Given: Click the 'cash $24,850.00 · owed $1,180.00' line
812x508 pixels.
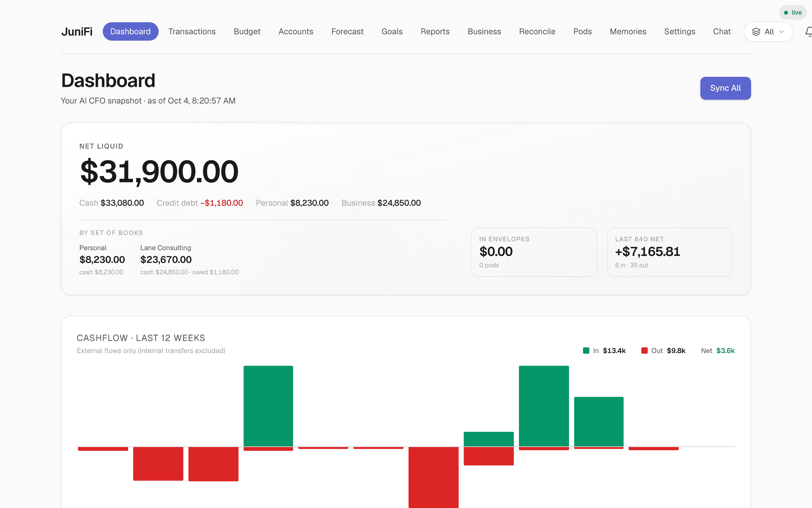Looking at the screenshot, I should 189,272.
